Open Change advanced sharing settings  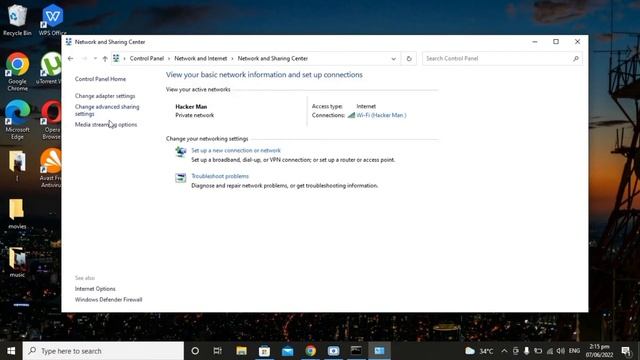tap(107, 110)
